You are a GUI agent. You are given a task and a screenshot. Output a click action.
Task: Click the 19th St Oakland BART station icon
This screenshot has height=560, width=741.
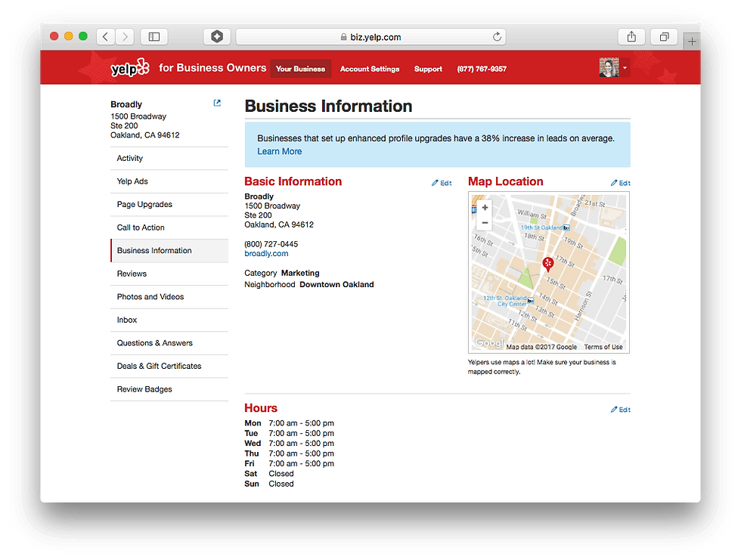coord(566,227)
